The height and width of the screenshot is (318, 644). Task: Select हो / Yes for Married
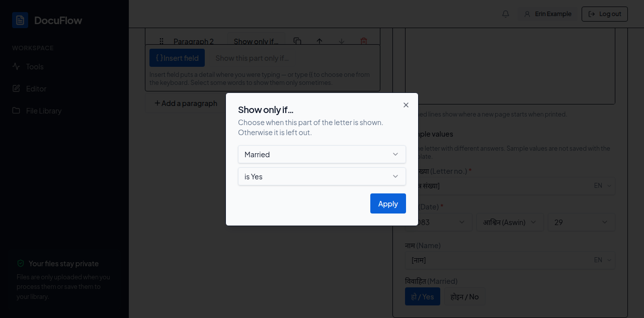point(423,296)
